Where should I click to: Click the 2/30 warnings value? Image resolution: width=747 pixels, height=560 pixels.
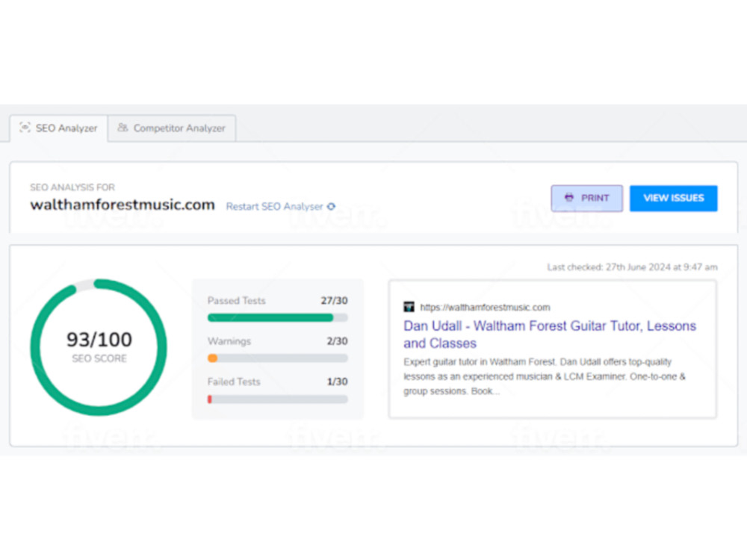[x=337, y=341]
